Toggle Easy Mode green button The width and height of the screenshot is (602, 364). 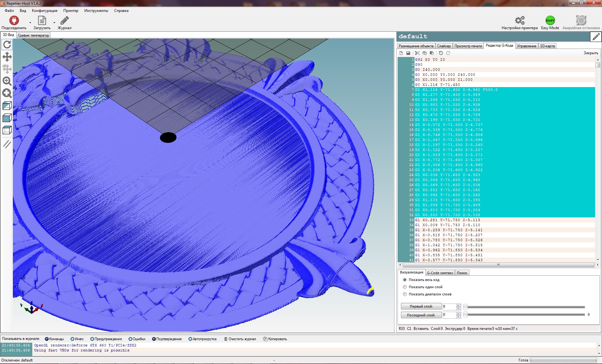550,21
